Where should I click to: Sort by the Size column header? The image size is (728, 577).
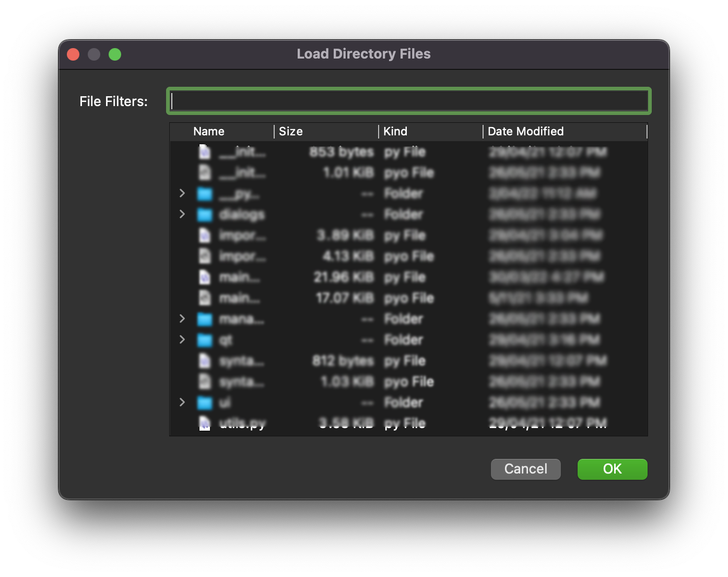pyautogui.click(x=326, y=131)
